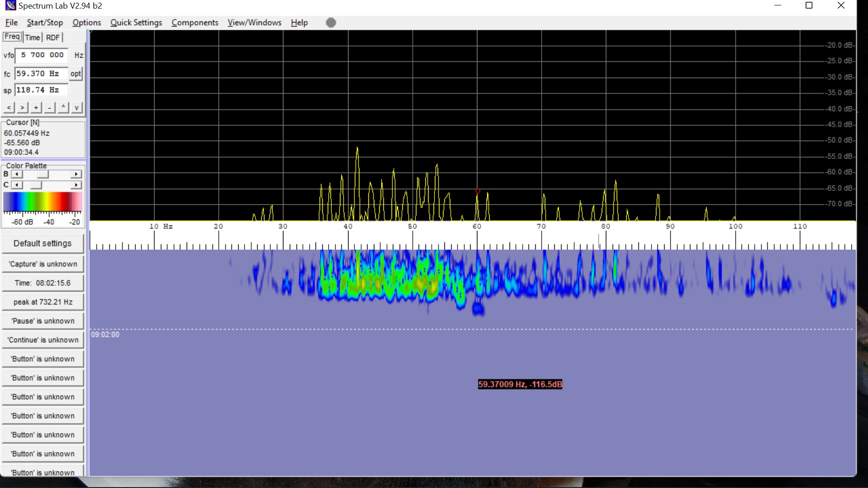The height and width of the screenshot is (488, 868).
Task: Click contrast C slider left arrow
Action: pos(17,185)
